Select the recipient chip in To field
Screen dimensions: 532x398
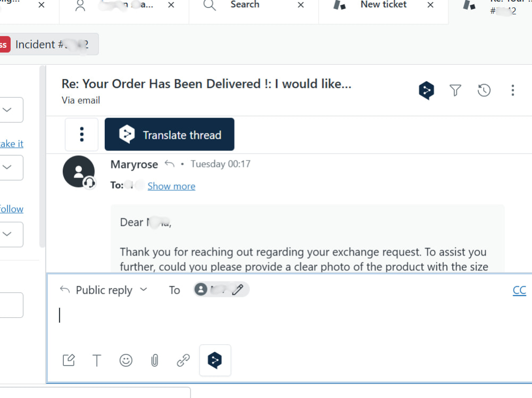coord(221,290)
